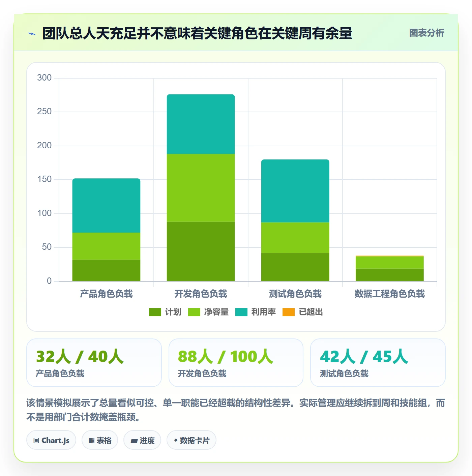Click the light green segment of 开发角色负载 bar
The width and height of the screenshot is (472, 476).
[x=201, y=188]
